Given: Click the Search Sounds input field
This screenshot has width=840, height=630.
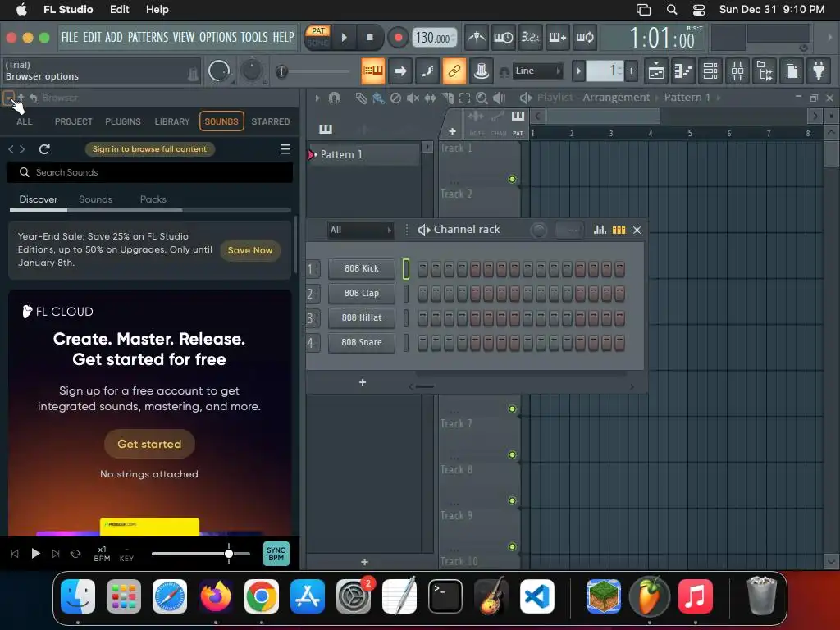Looking at the screenshot, I should point(150,172).
